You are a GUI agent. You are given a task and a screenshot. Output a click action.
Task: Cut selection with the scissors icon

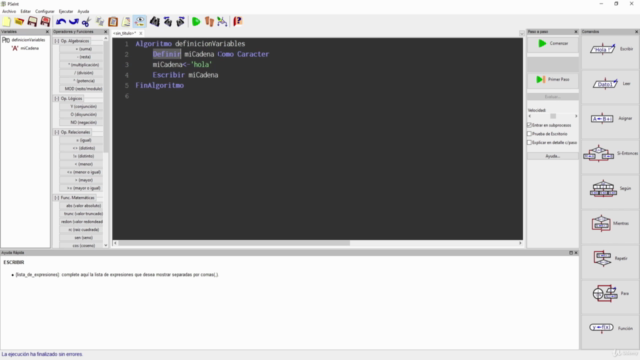point(86,22)
